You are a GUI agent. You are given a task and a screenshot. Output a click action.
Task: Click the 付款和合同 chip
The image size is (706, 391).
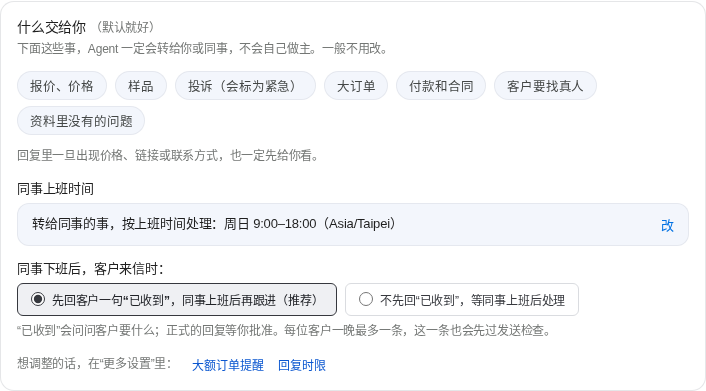[441, 86]
